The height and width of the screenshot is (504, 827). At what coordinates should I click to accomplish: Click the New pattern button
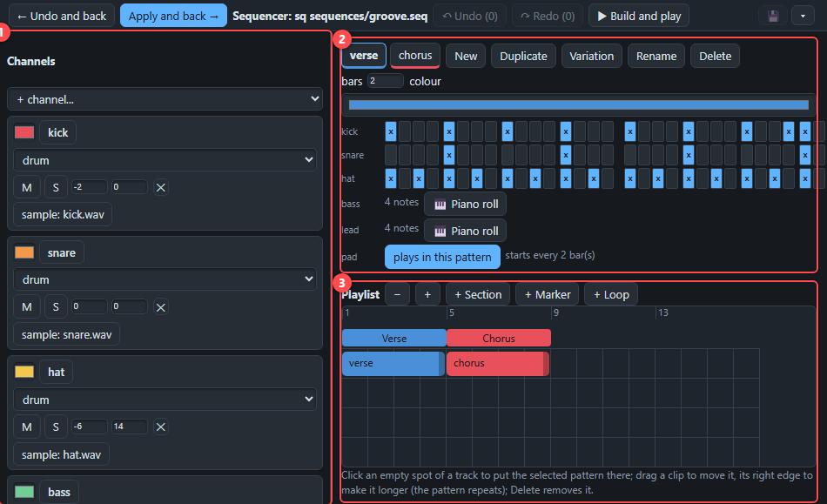(466, 56)
